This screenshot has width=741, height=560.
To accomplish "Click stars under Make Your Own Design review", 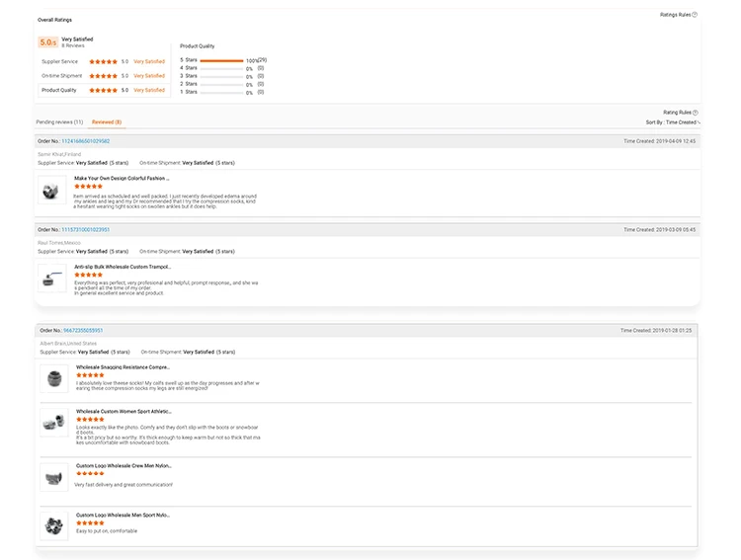I will [88, 186].
